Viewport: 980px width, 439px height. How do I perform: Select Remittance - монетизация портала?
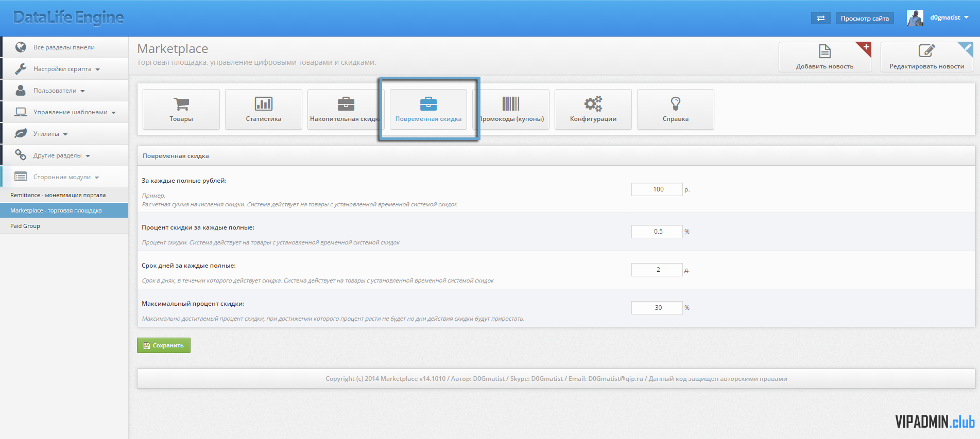[x=64, y=195]
